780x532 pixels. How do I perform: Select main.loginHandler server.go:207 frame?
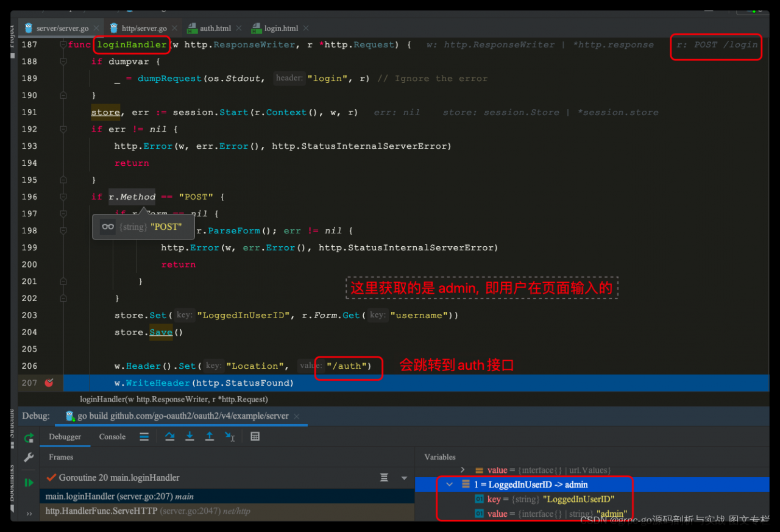227,497
